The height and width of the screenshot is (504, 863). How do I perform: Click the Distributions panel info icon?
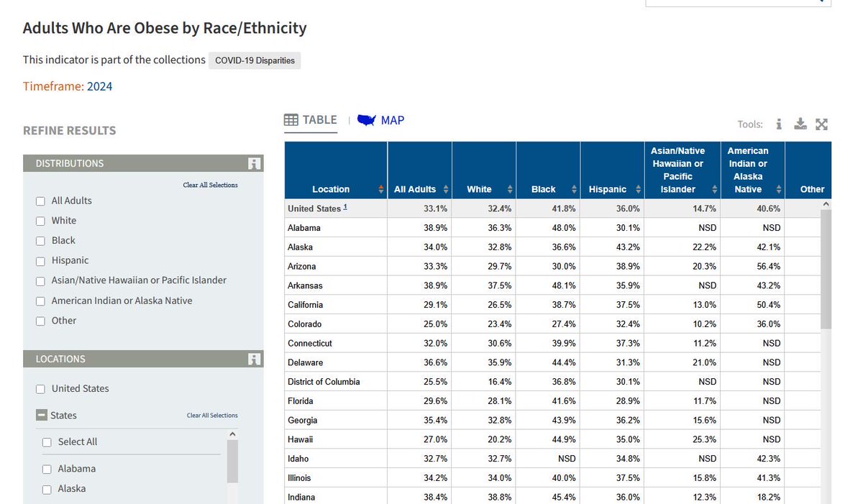(254, 163)
